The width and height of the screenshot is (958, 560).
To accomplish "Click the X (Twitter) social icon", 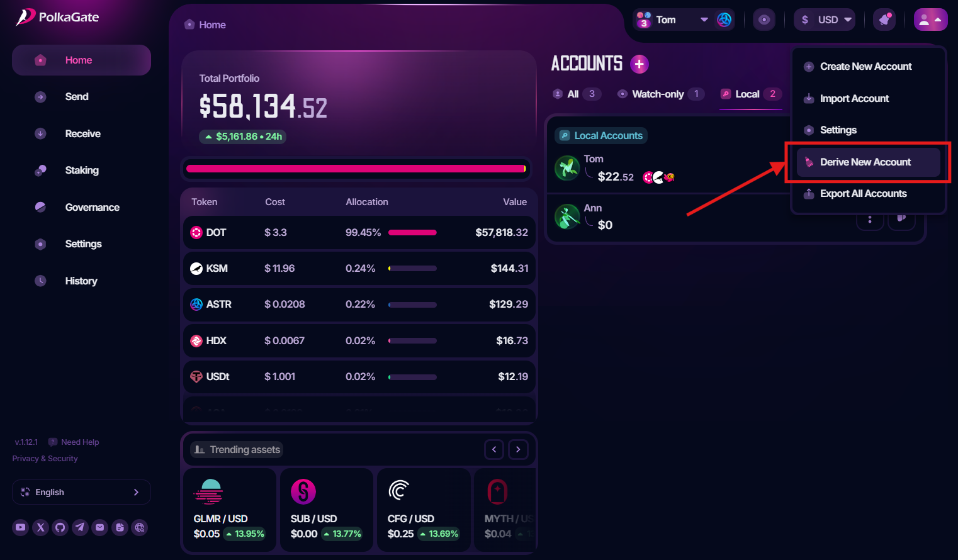I will [x=41, y=527].
